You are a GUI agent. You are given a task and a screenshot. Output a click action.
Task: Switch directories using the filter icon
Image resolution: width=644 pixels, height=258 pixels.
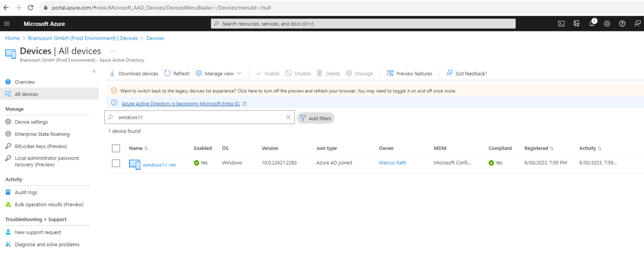pos(576,23)
